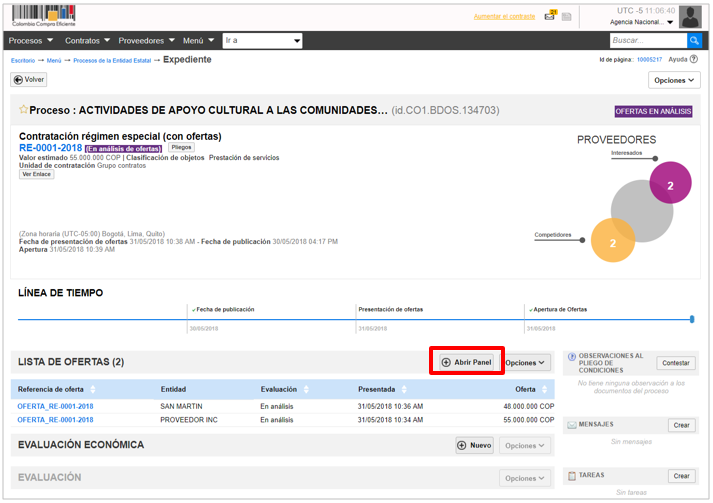Image resolution: width=713 pixels, height=503 pixels.
Task: Open the Contratos menu
Action: 87,40
